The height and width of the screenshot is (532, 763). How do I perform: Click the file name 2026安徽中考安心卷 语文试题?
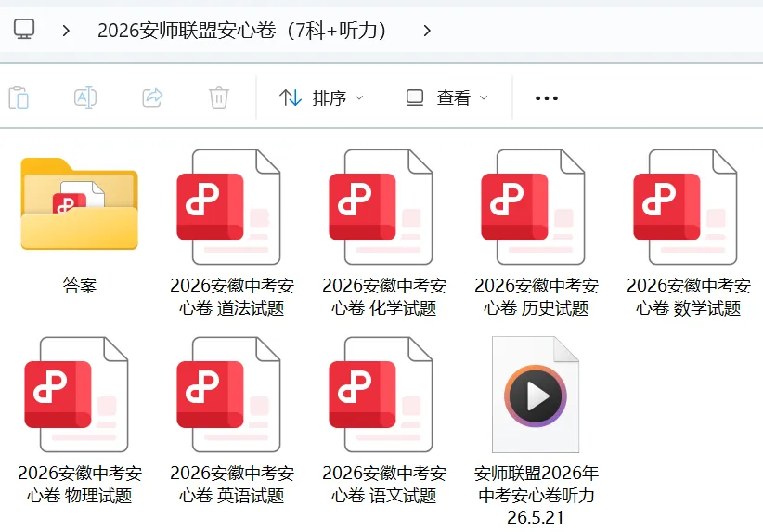(x=384, y=485)
